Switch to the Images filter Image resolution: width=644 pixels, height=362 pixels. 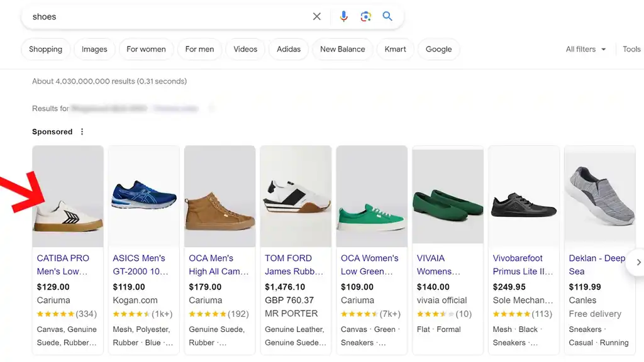[x=94, y=49]
